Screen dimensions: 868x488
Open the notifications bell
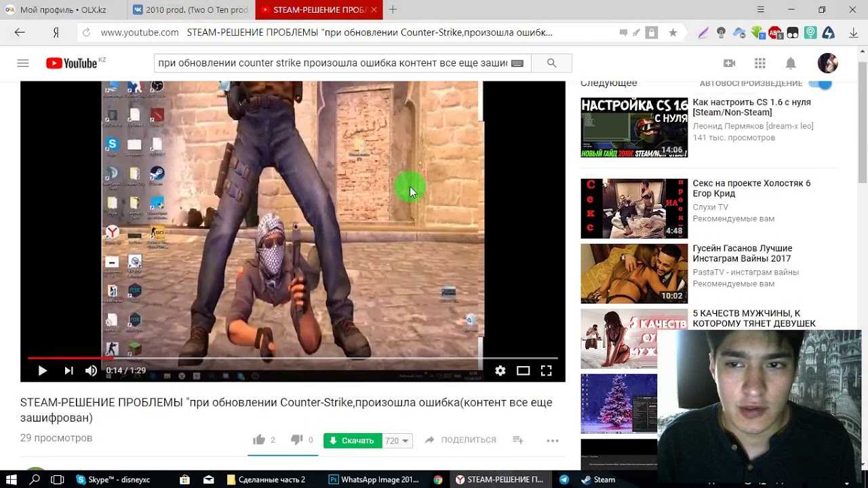[791, 63]
